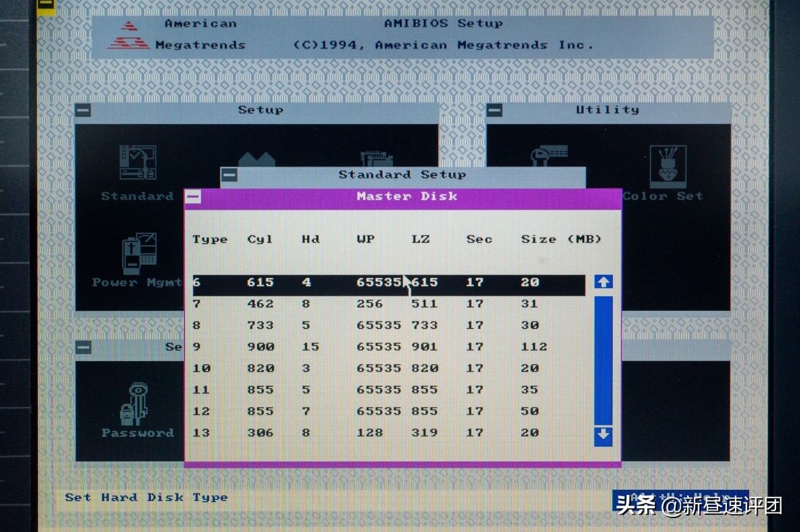800x532 pixels.
Task: Click the Power Mgmt label text
Action: (138, 283)
